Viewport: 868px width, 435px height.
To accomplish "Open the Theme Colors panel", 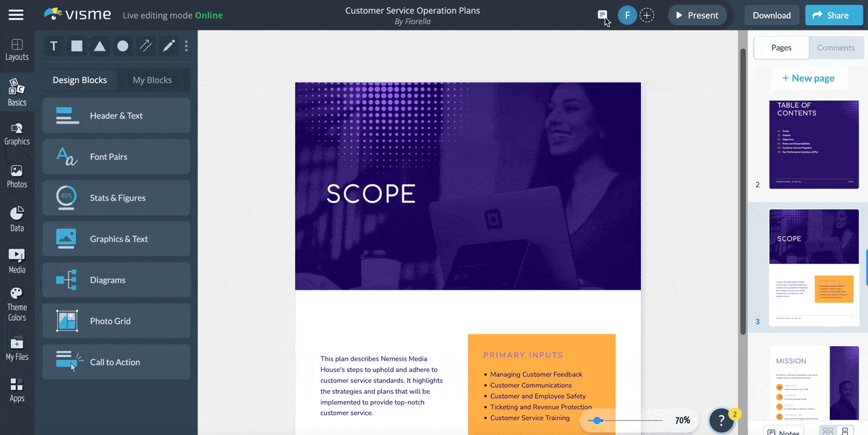I will [x=17, y=303].
